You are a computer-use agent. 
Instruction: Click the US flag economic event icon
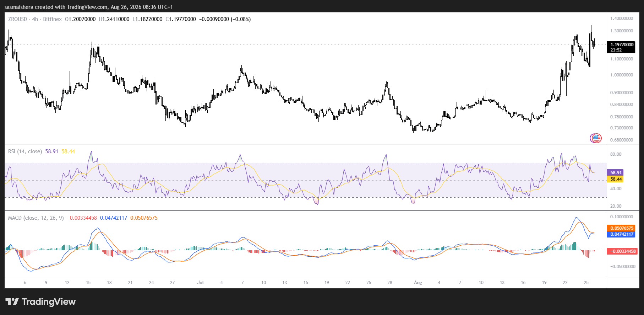[596, 138]
